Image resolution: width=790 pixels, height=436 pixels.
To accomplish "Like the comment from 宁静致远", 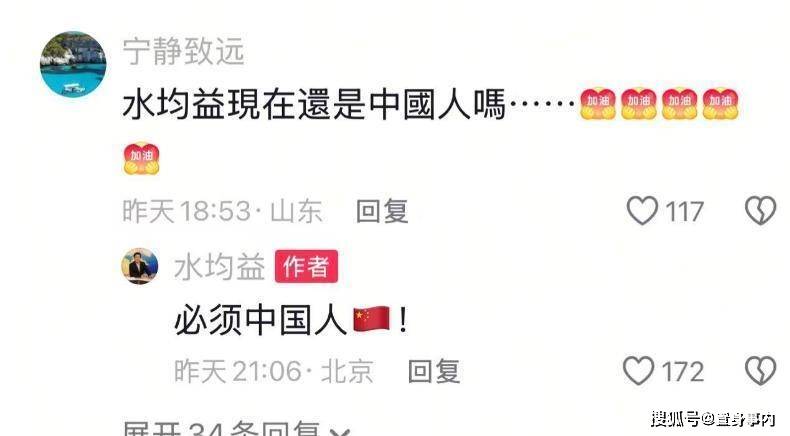I will [x=642, y=210].
